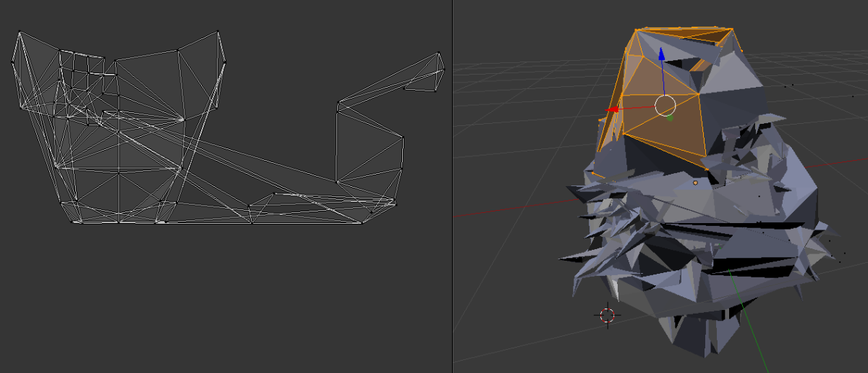Click the empty background below the UV layout
The height and width of the screenshot is (373, 868).
(x=217, y=297)
